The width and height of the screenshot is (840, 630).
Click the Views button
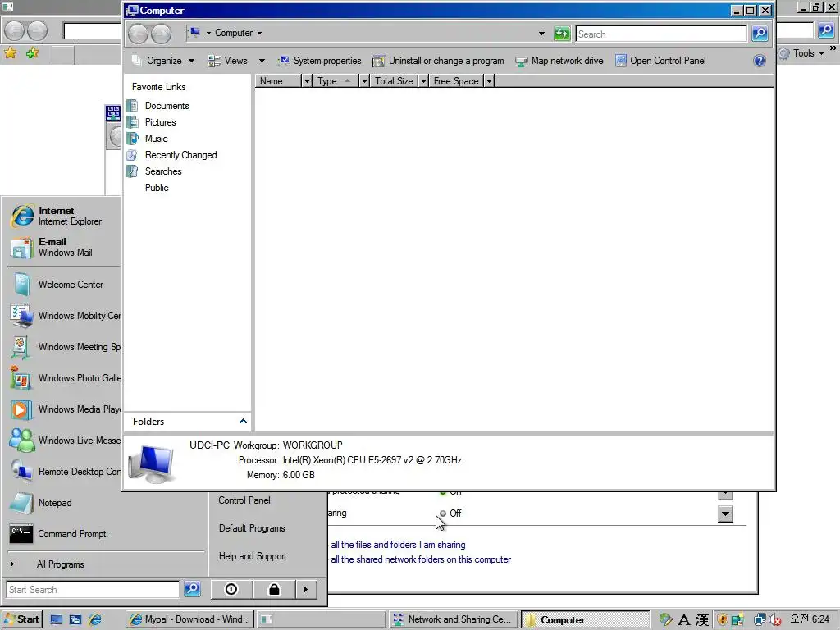pos(228,61)
